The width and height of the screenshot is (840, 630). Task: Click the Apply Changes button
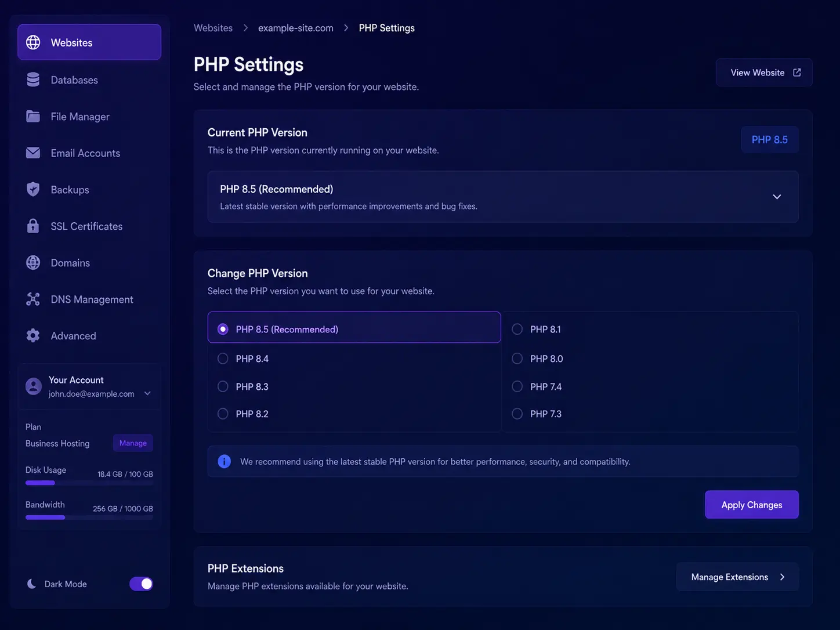(752, 505)
